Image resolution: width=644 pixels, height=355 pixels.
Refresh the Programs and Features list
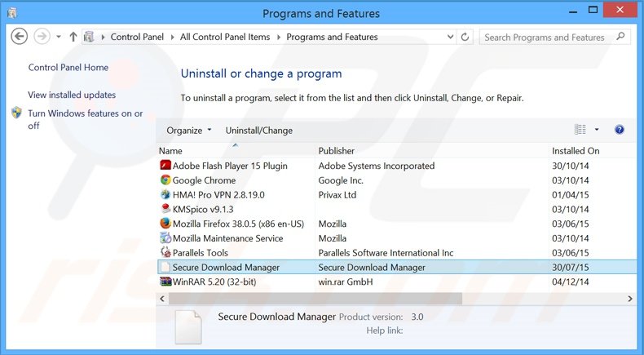(465, 37)
